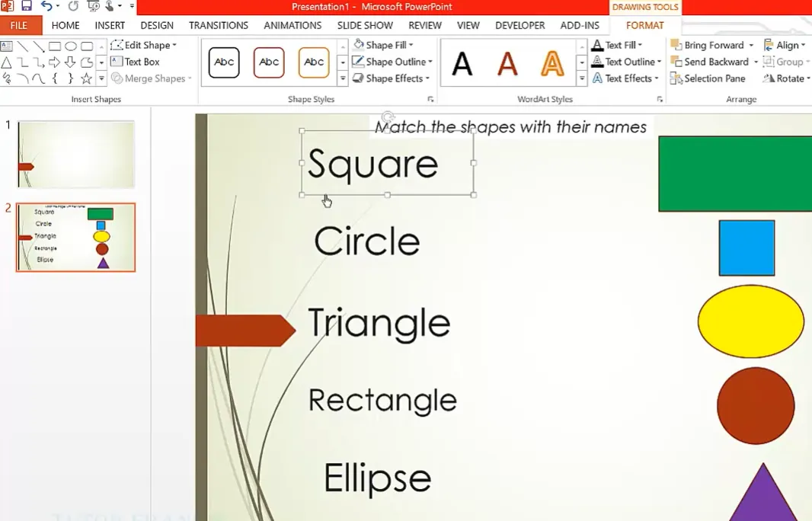812x521 pixels.
Task: Click Bring Forward button
Action: [x=711, y=45]
